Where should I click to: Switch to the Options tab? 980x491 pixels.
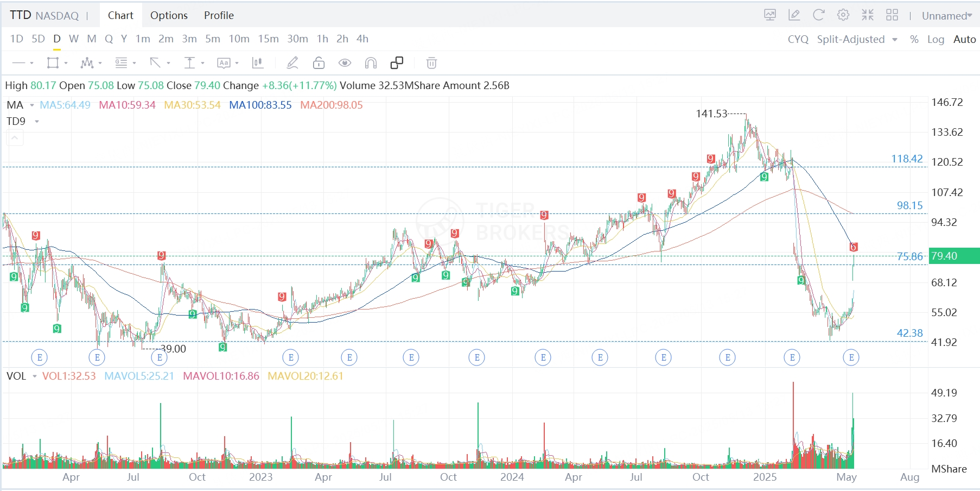[x=169, y=15]
